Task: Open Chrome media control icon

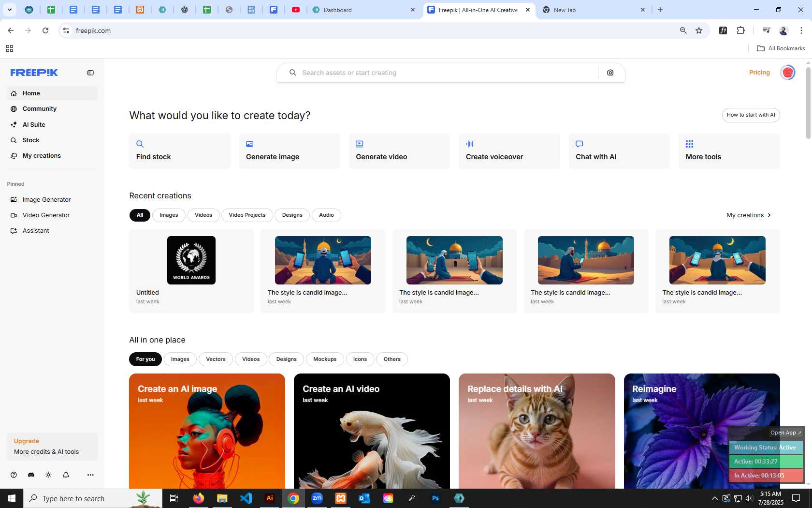Action: point(766,30)
